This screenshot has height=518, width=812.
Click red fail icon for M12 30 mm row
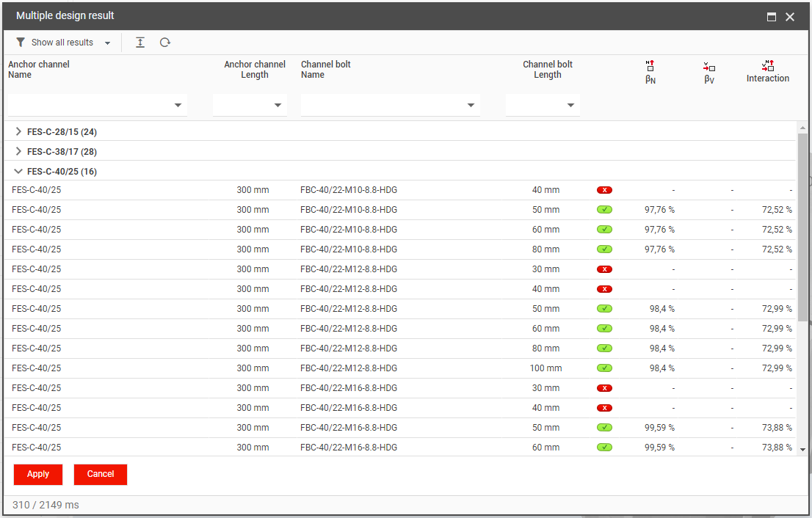(604, 269)
